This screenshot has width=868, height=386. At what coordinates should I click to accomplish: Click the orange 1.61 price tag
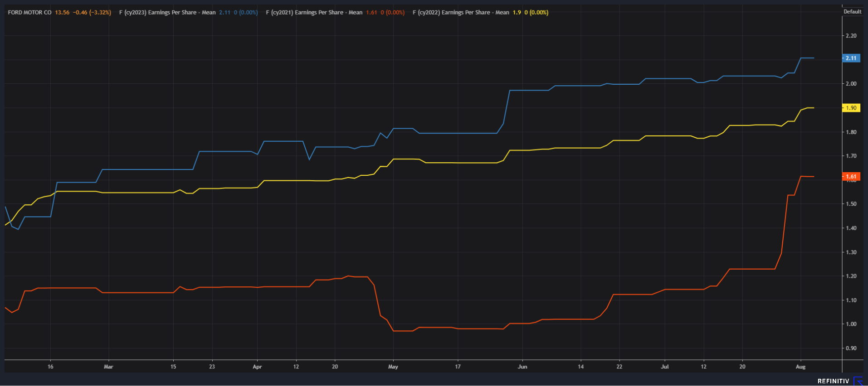coord(851,177)
